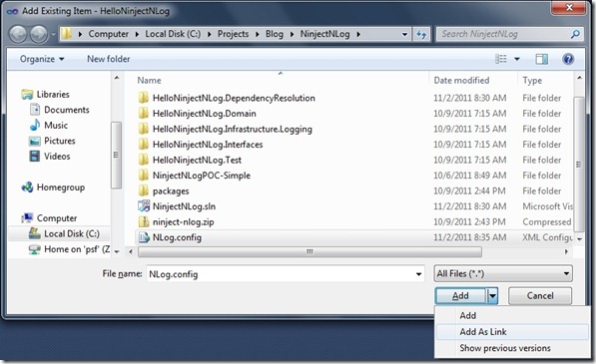Open the address bar history dropdown
The image size is (596, 364).
404,34
